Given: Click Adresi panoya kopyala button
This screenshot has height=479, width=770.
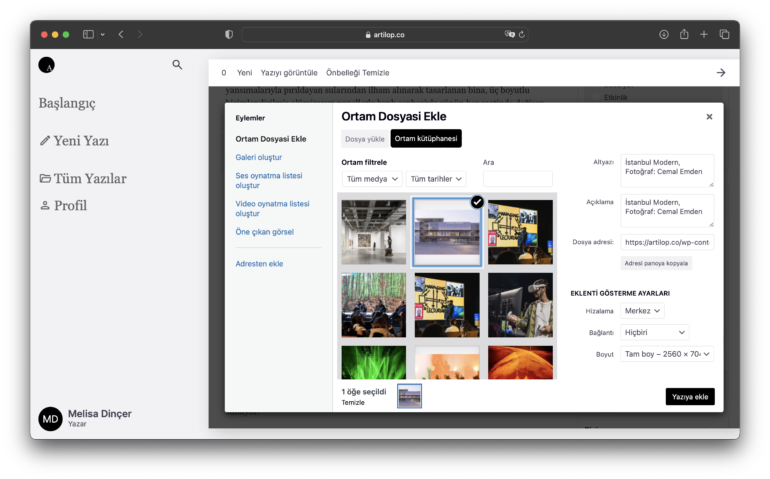Looking at the screenshot, I should pos(656,263).
